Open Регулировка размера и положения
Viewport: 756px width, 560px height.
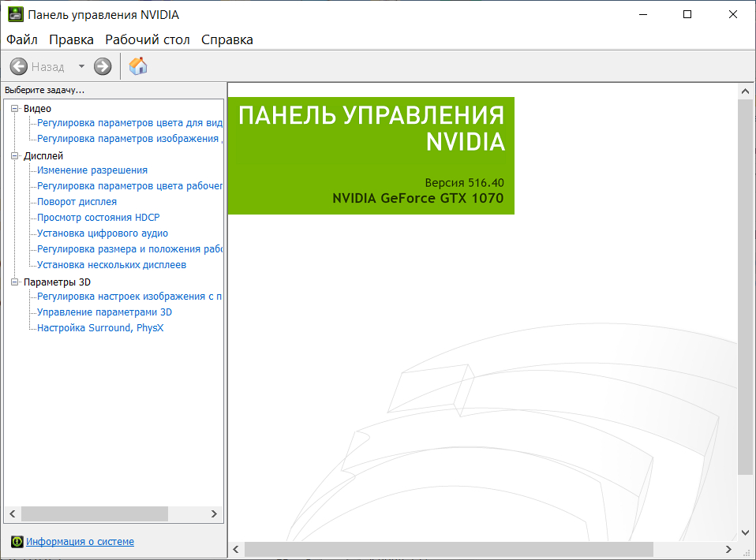[129, 249]
